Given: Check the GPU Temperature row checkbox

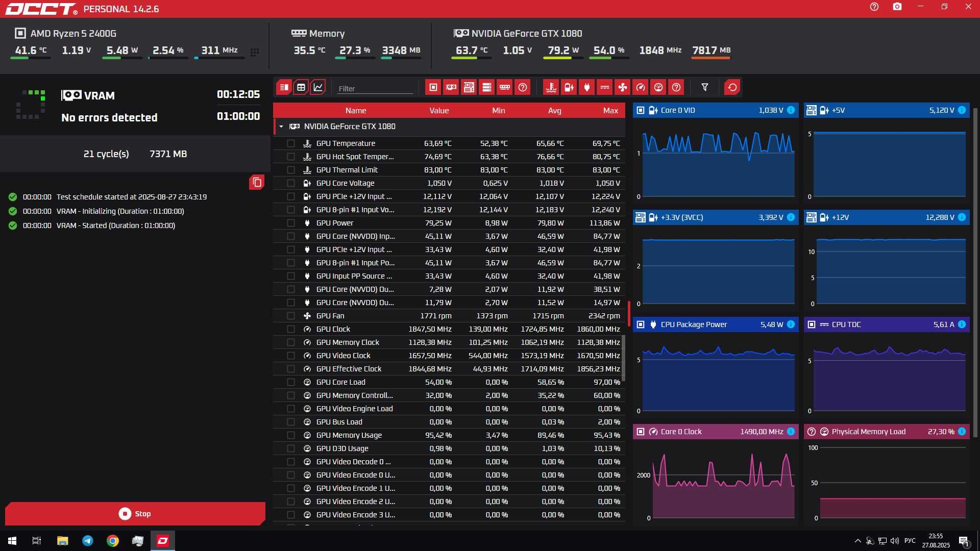Looking at the screenshot, I should pos(291,143).
